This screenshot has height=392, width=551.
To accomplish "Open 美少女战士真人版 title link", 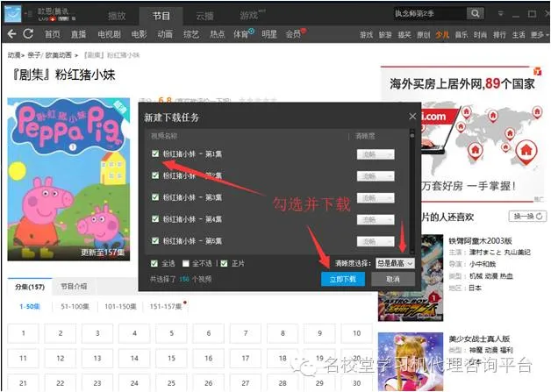I will pyautogui.click(x=479, y=339).
